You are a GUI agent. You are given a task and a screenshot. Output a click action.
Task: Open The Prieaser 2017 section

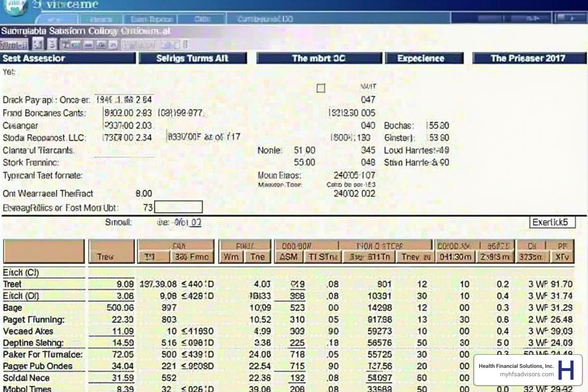tap(528, 58)
